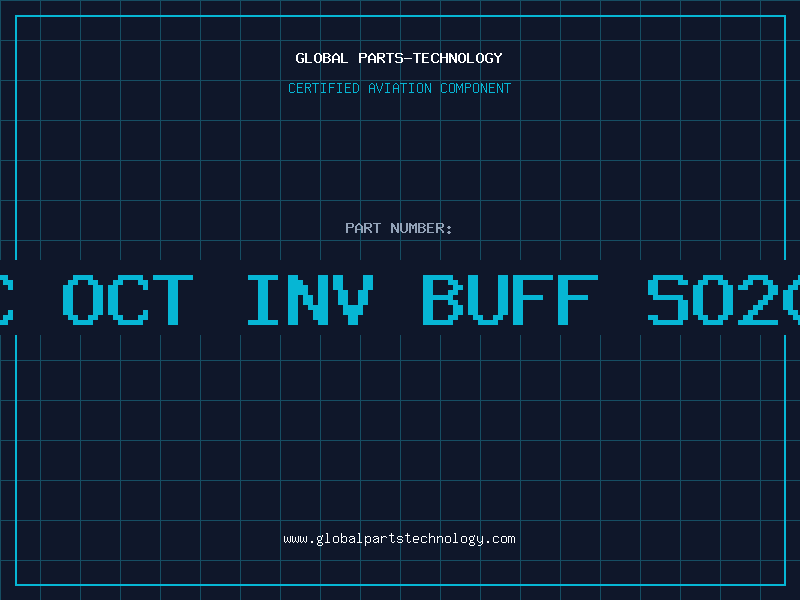Click the 'PART NUMBER:' label
This screenshot has height=600, width=800.
click(x=398, y=228)
